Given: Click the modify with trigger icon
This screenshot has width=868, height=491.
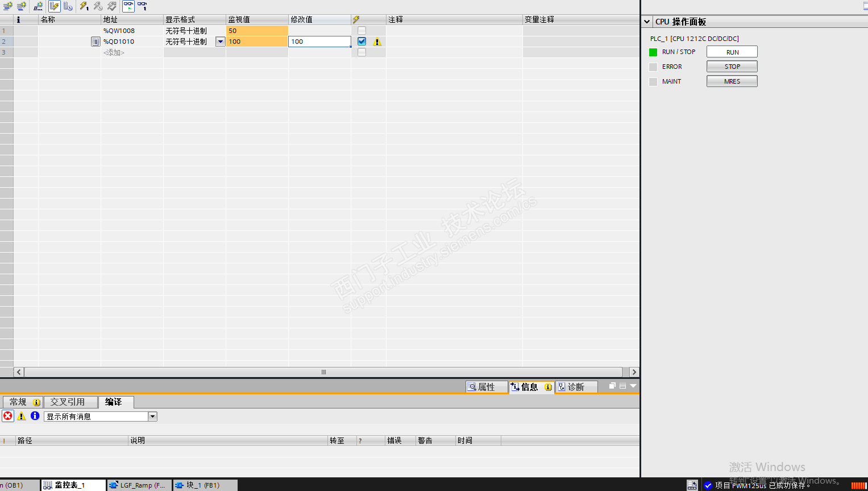Looking at the screenshot, I should point(98,6).
